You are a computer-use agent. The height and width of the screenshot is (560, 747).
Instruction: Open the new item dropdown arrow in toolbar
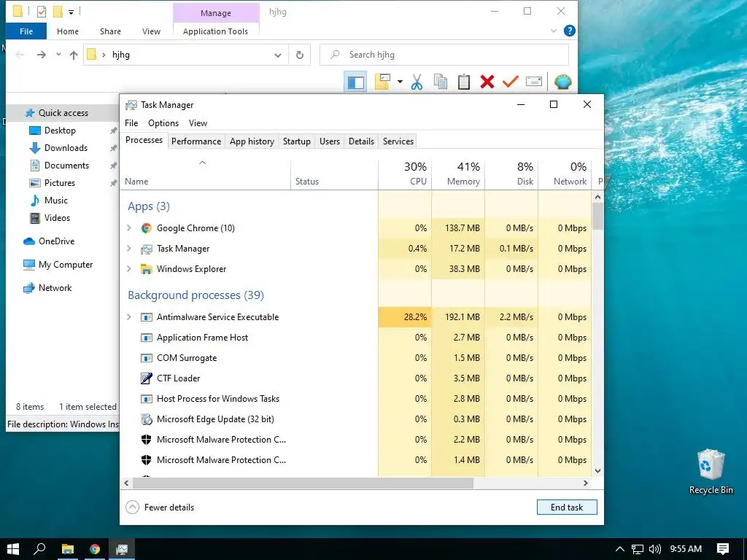pos(400,82)
